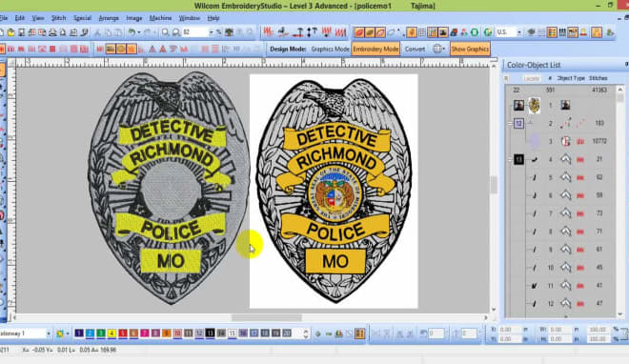Click the Color-Object List toggle icon
629x364 pixels.
(x=552, y=32)
